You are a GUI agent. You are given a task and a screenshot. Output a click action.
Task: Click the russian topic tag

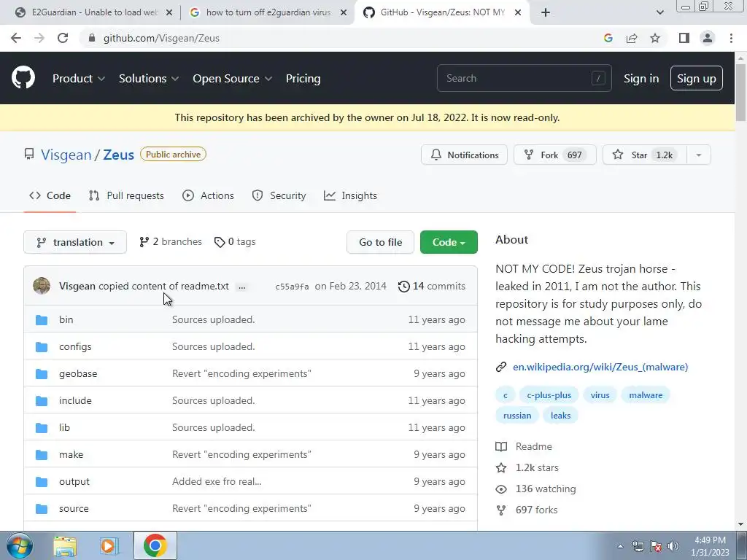pos(517,416)
